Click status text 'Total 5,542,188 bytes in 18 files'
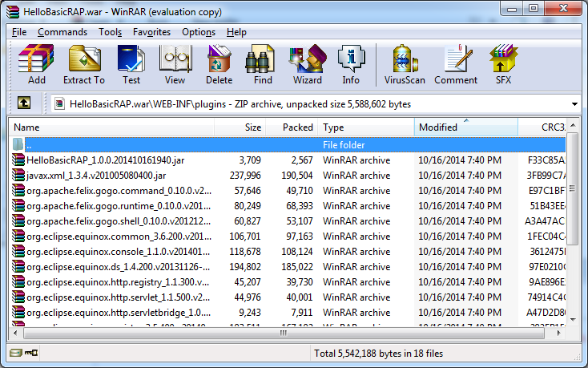The width and height of the screenshot is (588, 368). pos(378,354)
